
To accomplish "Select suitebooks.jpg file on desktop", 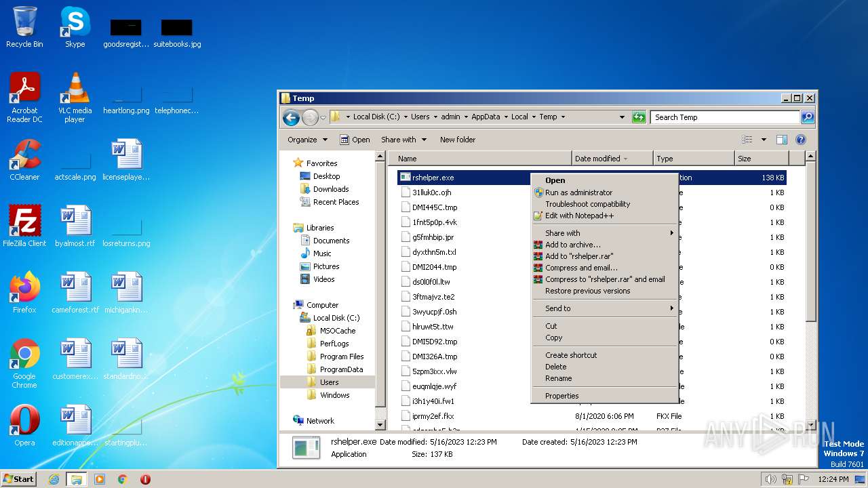I will 177,33.
